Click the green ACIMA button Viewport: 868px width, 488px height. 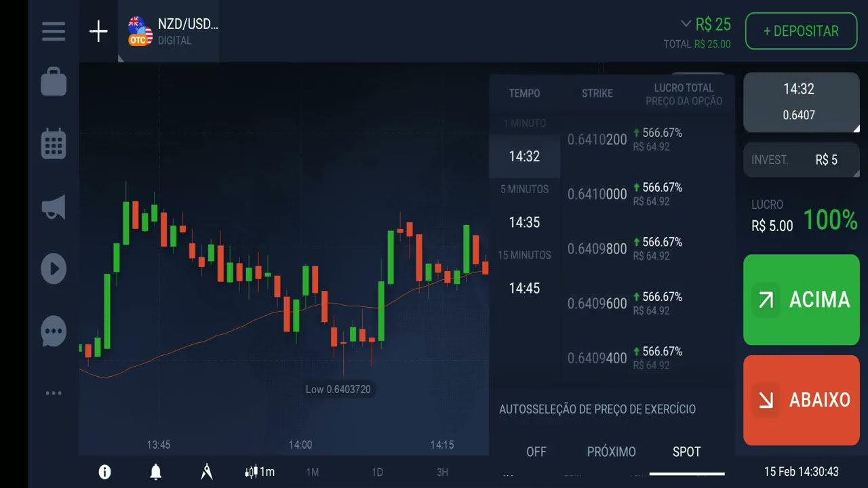click(801, 300)
